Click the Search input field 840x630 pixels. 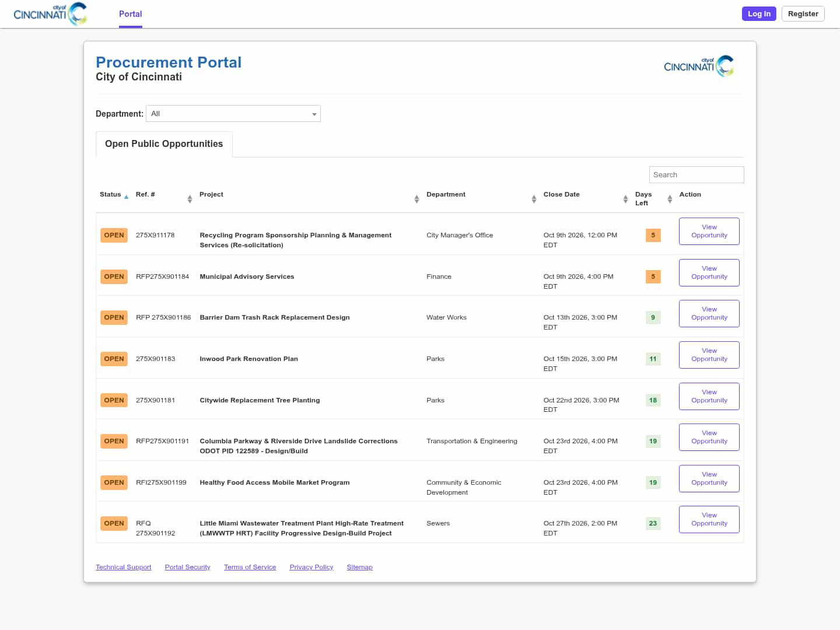pos(696,175)
